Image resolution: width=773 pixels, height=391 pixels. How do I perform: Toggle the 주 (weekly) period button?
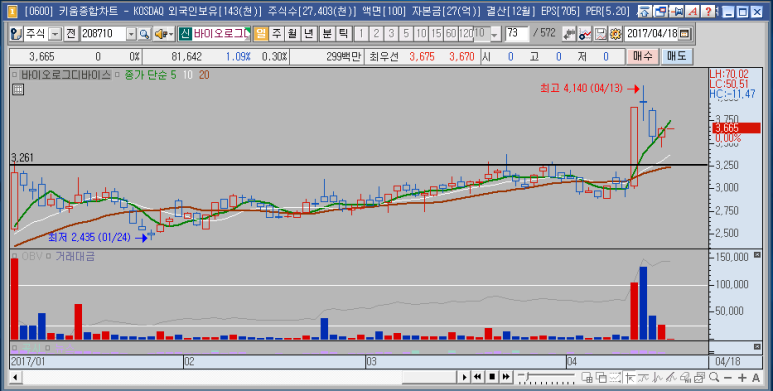click(277, 34)
